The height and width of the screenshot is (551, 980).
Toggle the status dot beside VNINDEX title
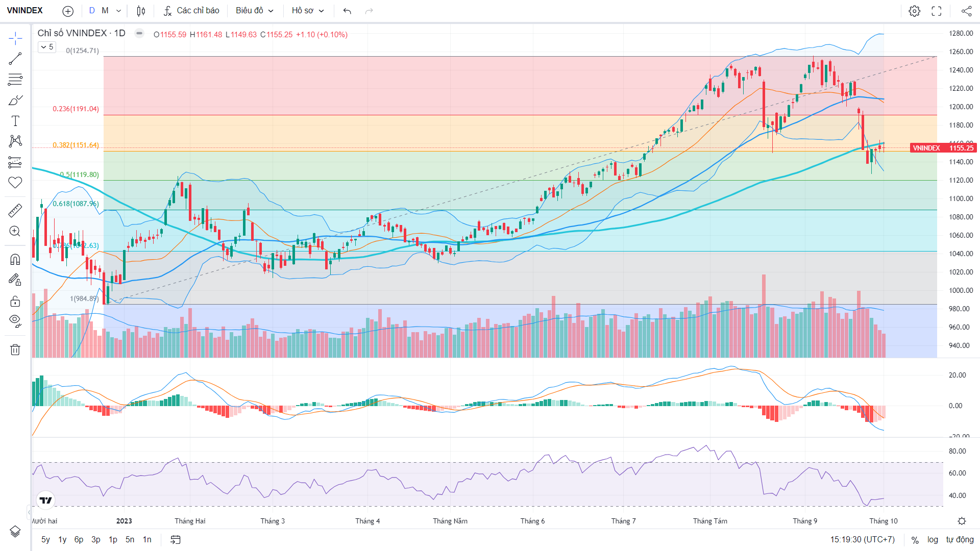[x=139, y=33]
